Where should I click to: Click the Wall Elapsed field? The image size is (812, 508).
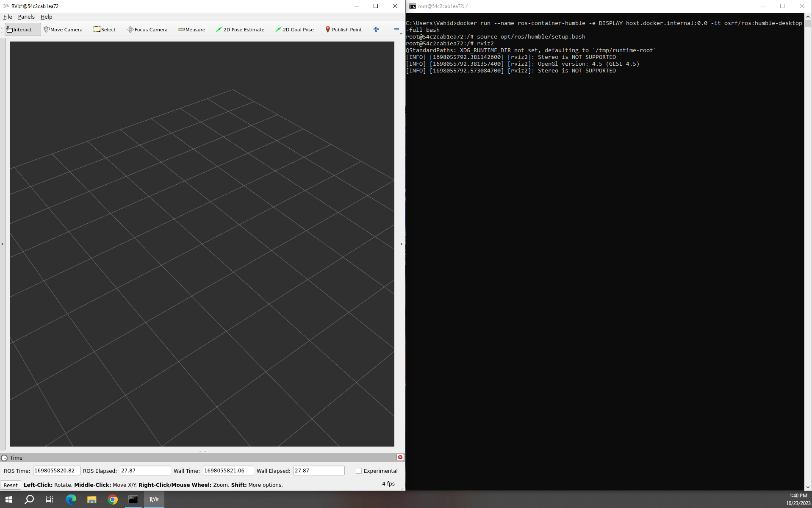pos(319,471)
